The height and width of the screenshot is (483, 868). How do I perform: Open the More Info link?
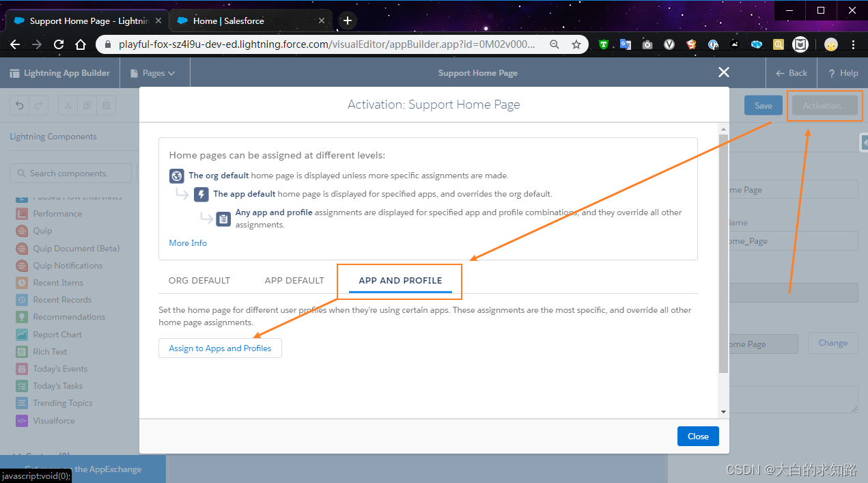(x=188, y=243)
